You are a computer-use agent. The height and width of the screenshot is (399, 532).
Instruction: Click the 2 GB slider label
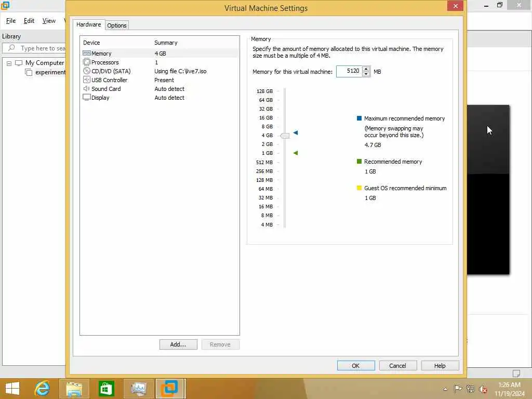click(x=267, y=144)
